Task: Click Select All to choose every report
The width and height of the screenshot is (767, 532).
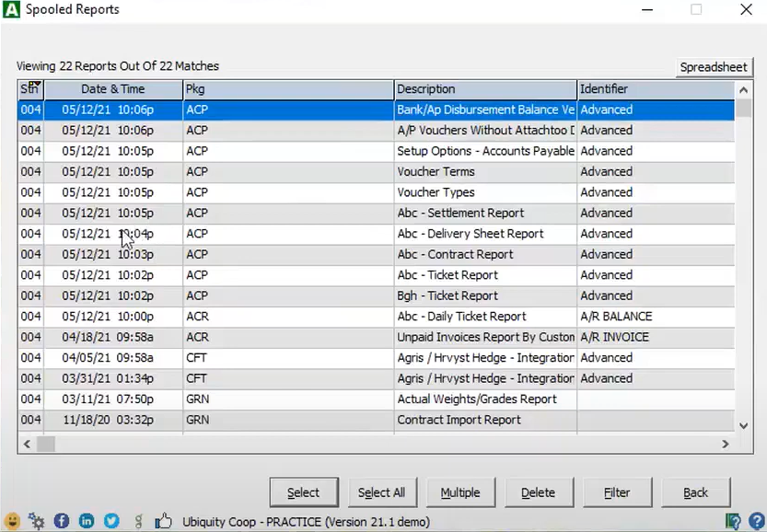Action: 382,492
